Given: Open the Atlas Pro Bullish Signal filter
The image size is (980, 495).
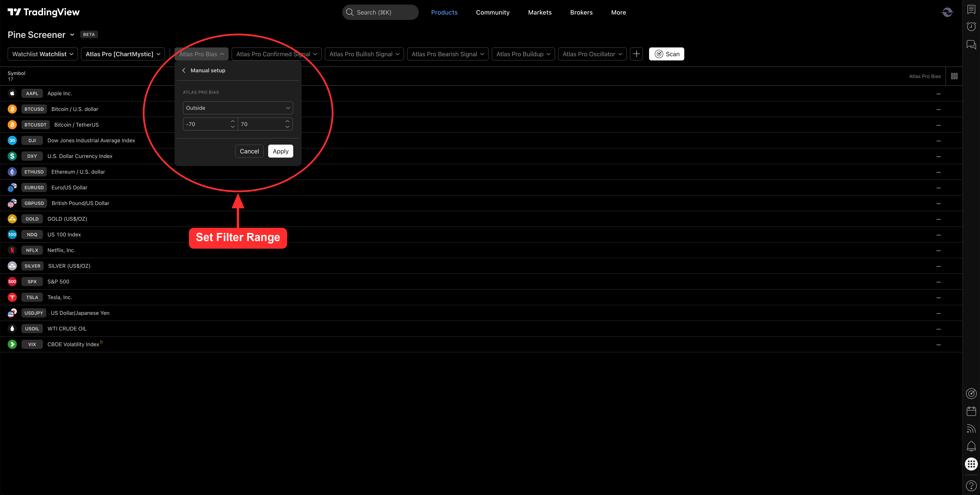Looking at the screenshot, I should click(x=364, y=54).
